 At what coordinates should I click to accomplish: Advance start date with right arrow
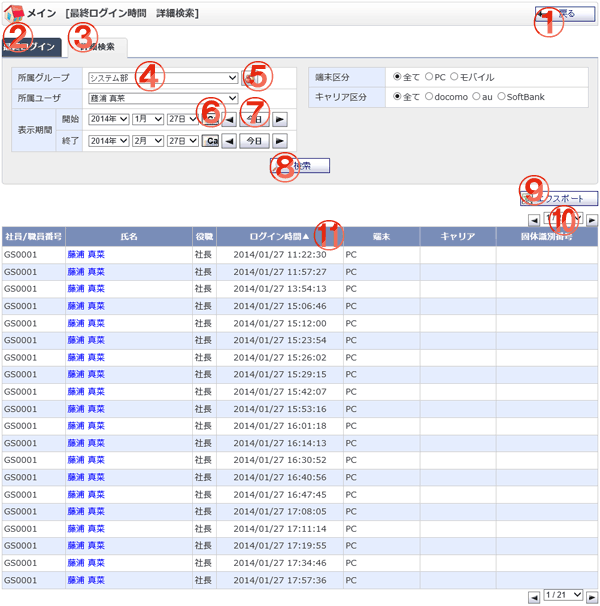(280, 119)
